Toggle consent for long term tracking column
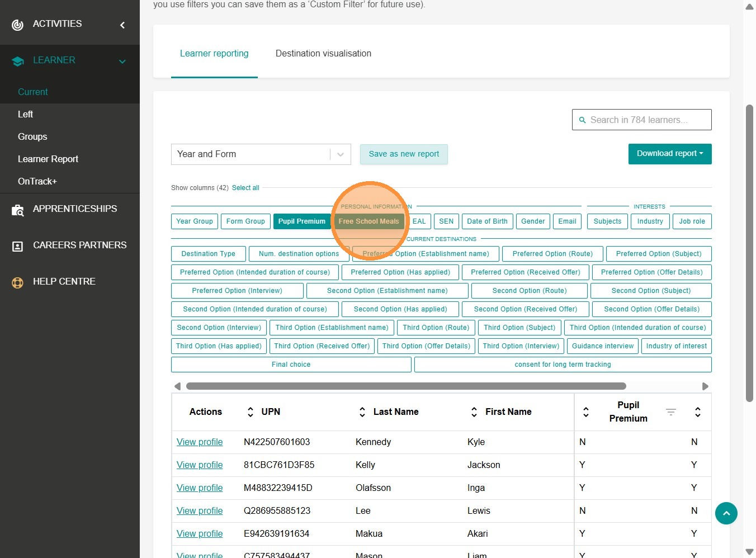The image size is (756, 558). click(563, 365)
